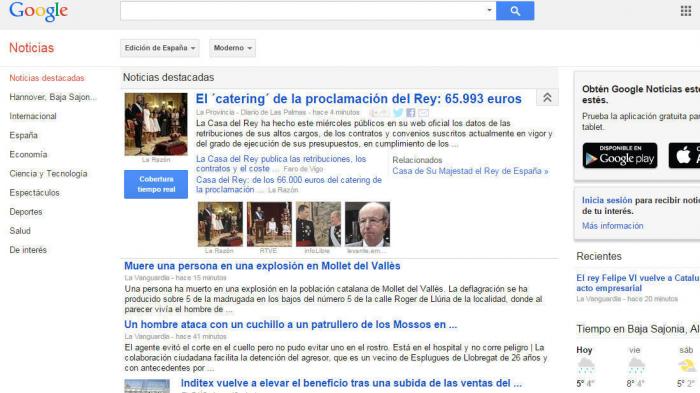Open related Casa de Su Majestad el Rey link
The height and width of the screenshot is (393, 700).
point(470,171)
